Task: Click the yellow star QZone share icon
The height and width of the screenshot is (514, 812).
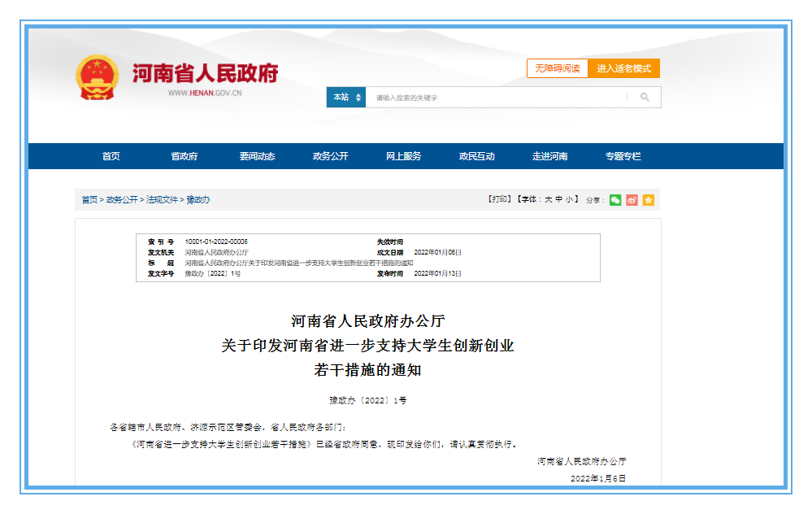Action: (648, 200)
